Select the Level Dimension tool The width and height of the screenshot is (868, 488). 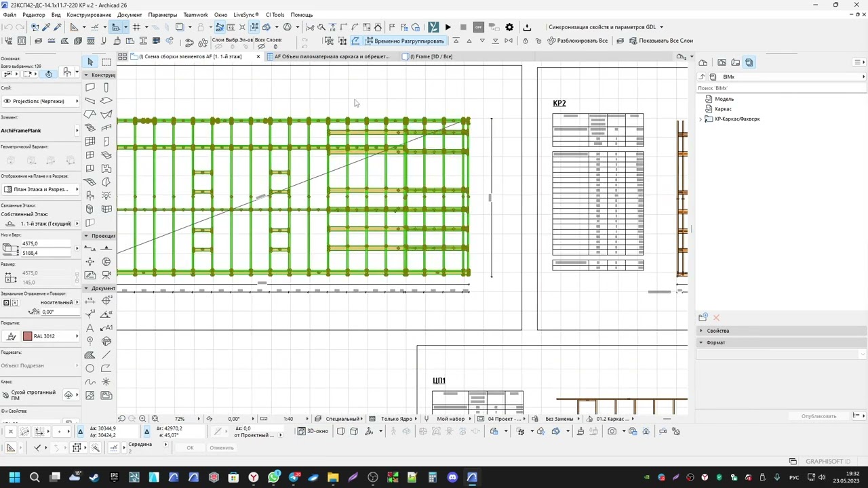click(x=106, y=301)
